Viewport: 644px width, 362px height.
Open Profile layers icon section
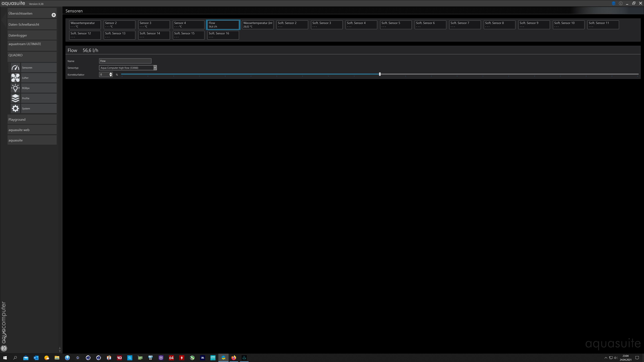click(x=15, y=98)
